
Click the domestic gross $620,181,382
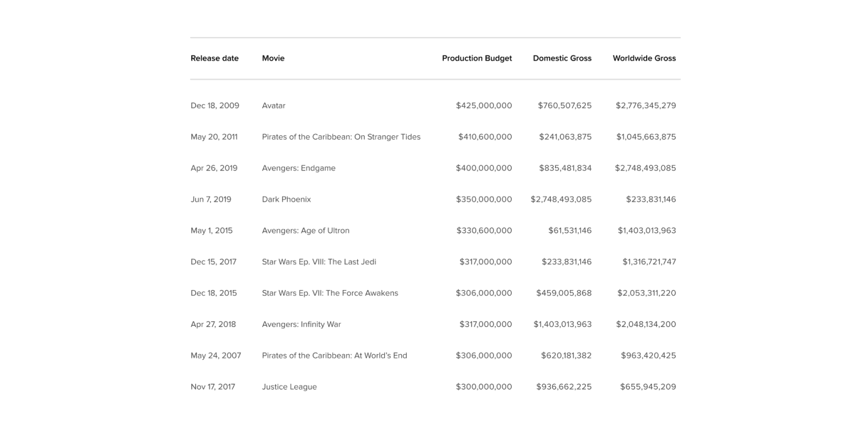tap(566, 355)
